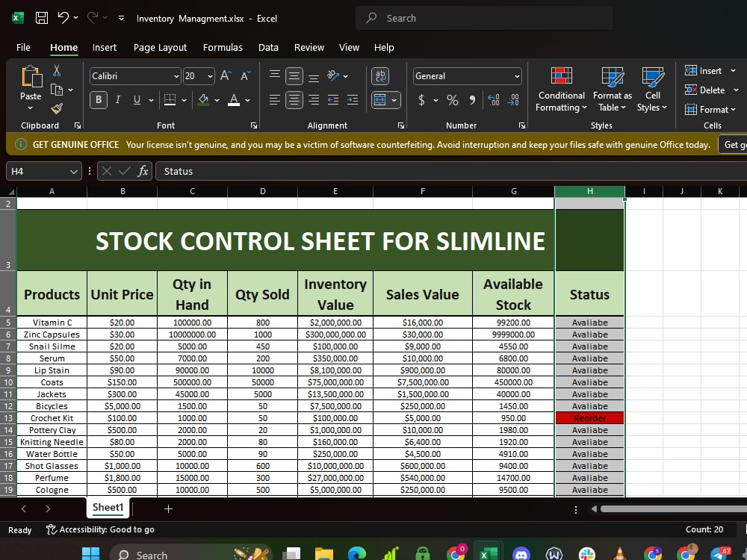The width and height of the screenshot is (747, 560).
Task: Open File Explorer from the taskbar
Action: click(x=324, y=553)
